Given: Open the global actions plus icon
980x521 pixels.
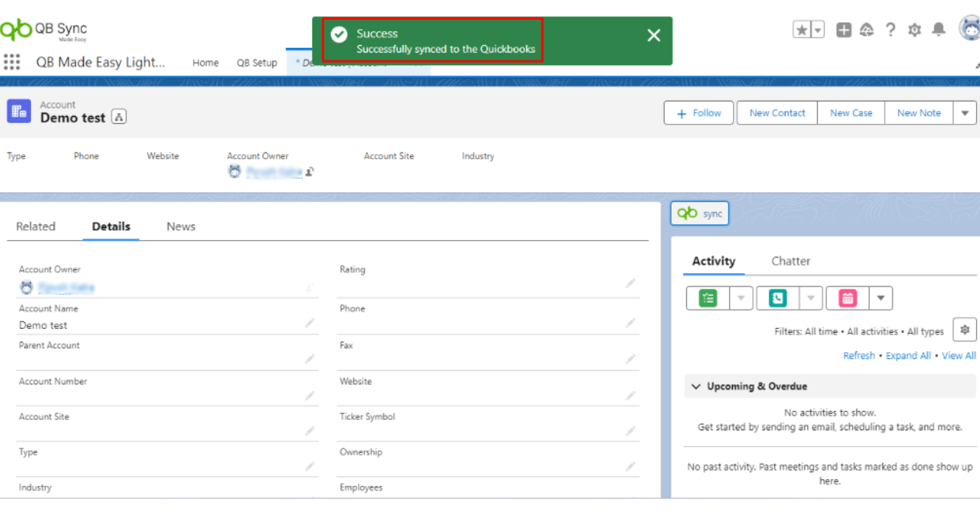Looking at the screenshot, I should point(844,29).
